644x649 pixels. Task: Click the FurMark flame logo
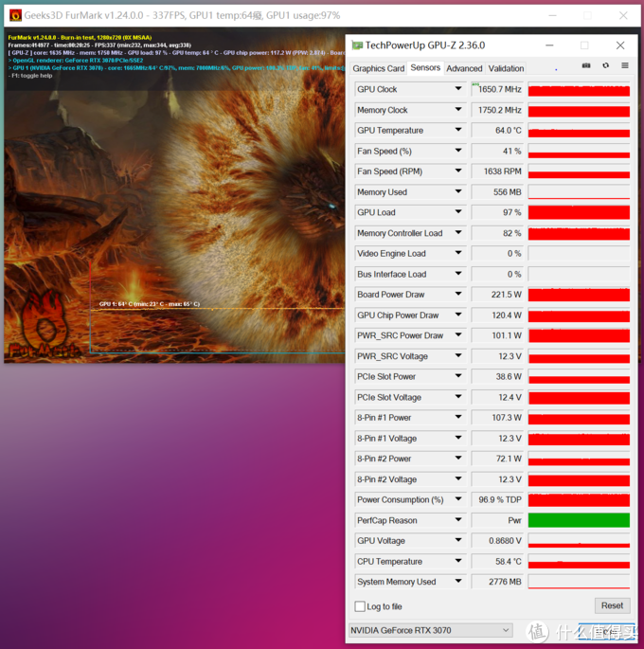point(44,325)
